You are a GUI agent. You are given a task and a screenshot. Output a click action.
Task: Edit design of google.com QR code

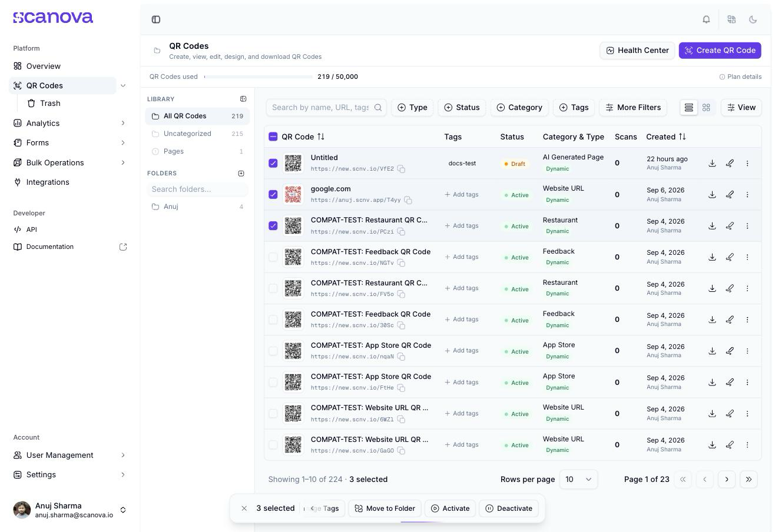pyautogui.click(x=730, y=194)
